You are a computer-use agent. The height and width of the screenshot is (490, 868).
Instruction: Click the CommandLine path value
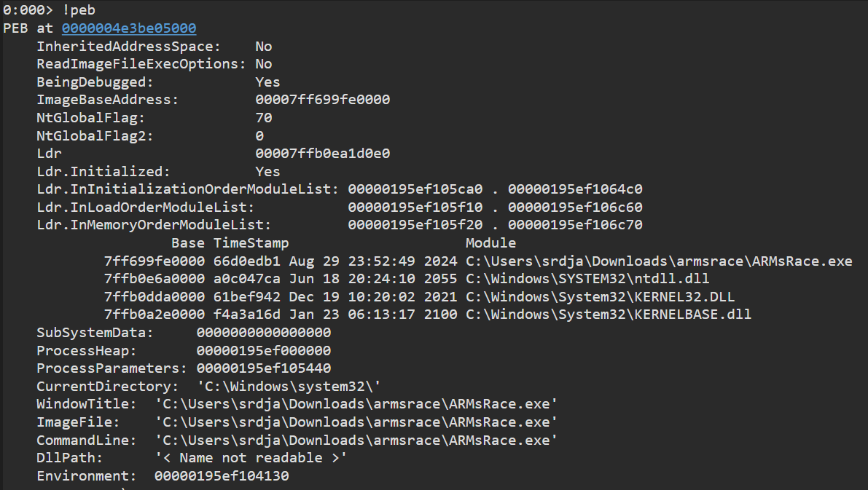click(x=356, y=440)
